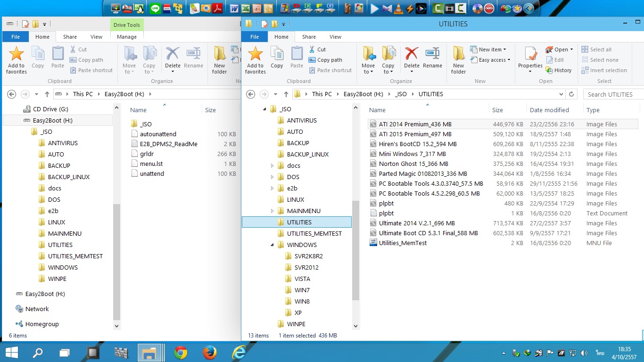
Task: Refresh the UTILITIES folder view
Action: (x=571, y=94)
